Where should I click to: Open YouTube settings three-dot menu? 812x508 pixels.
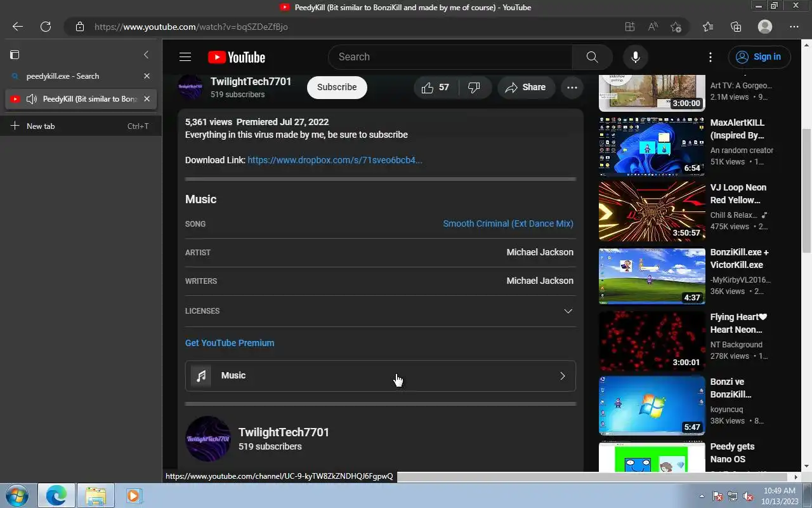tap(710, 57)
